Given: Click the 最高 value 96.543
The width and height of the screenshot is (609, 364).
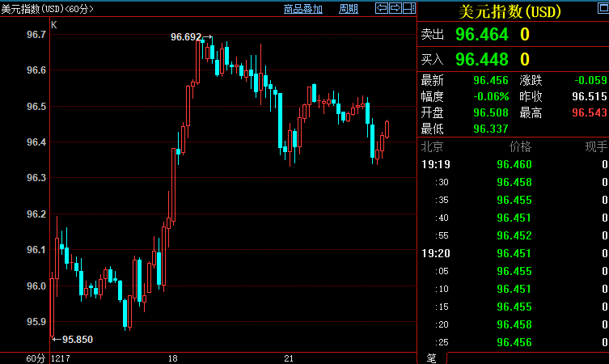Looking at the screenshot, I should pyautogui.click(x=588, y=112).
